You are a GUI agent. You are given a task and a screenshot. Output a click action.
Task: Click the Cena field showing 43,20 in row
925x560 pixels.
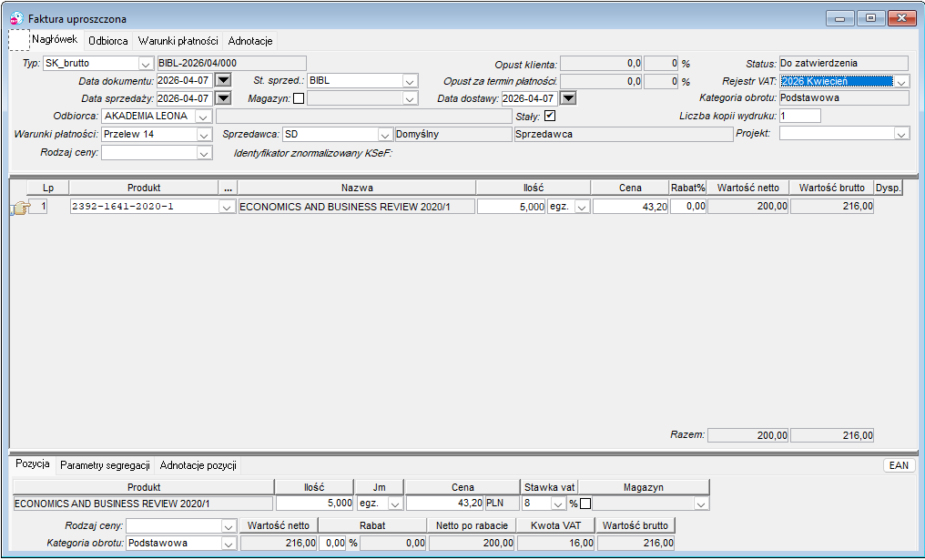[x=630, y=207]
